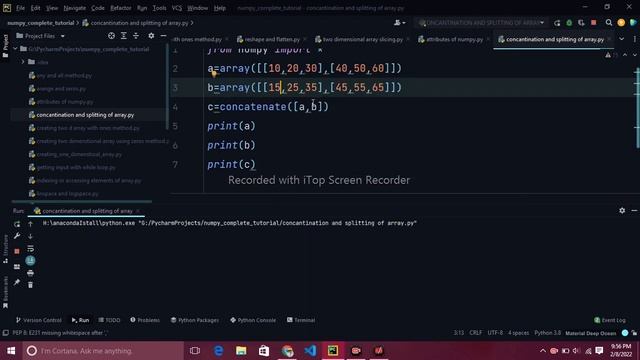640x360 pixels.
Task: Stop the process in Run panel
Action: tap(17, 251)
